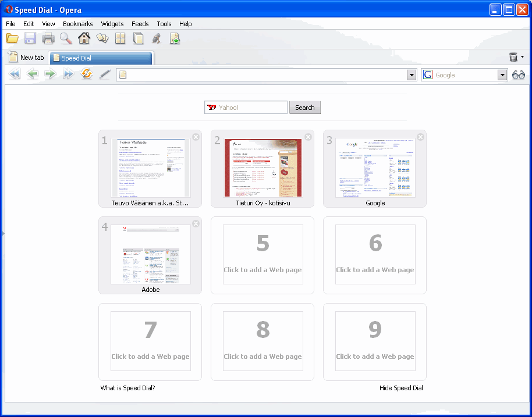Open the closed tabs trash can
The height and width of the screenshot is (417, 532).
(513, 57)
